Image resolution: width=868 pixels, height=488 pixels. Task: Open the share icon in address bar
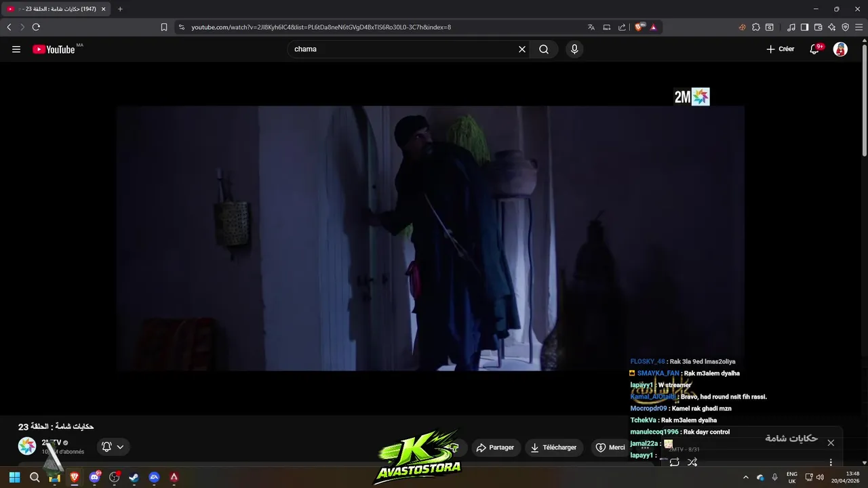point(622,27)
